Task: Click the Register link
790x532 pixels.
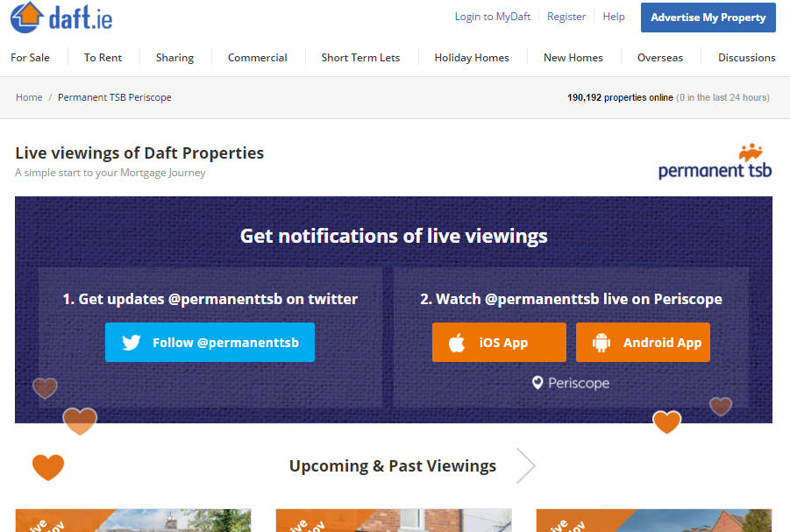Action: pyautogui.click(x=566, y=17)
